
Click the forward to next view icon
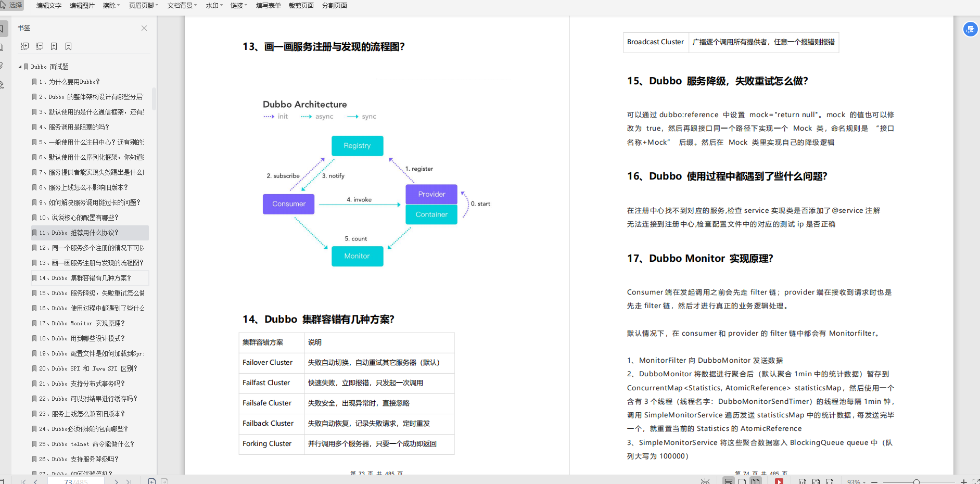164,481
